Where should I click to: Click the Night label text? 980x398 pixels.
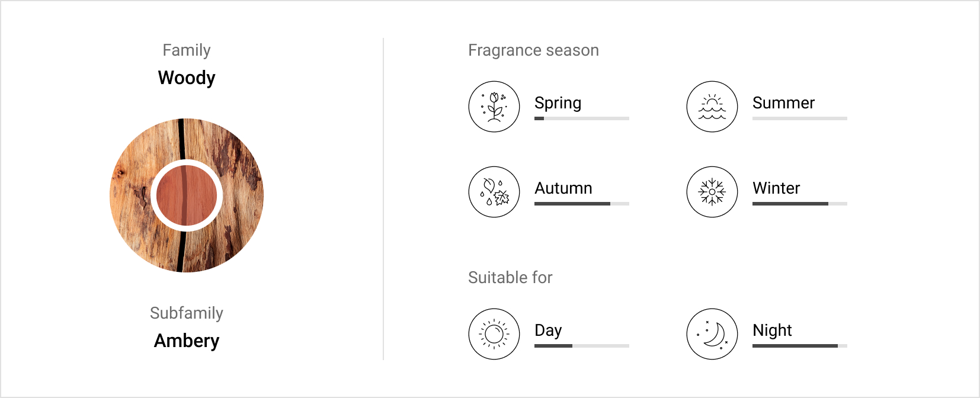point(772,330)
